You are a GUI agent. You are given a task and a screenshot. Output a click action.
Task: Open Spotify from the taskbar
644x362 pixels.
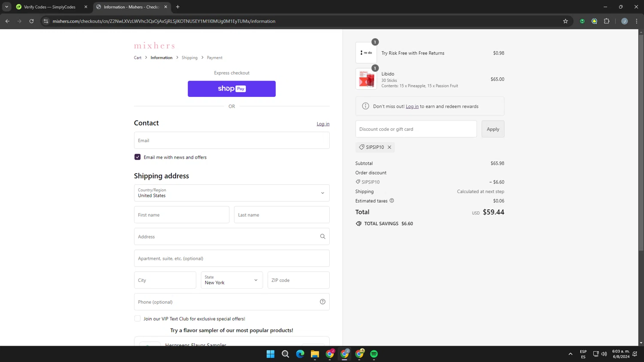click(374, 354)
